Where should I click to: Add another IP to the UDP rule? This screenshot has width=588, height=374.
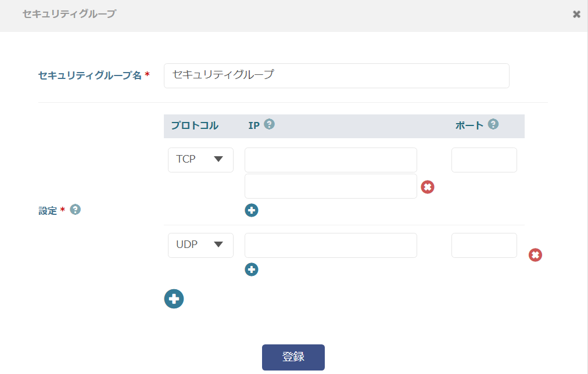click(x=252, y=269)
